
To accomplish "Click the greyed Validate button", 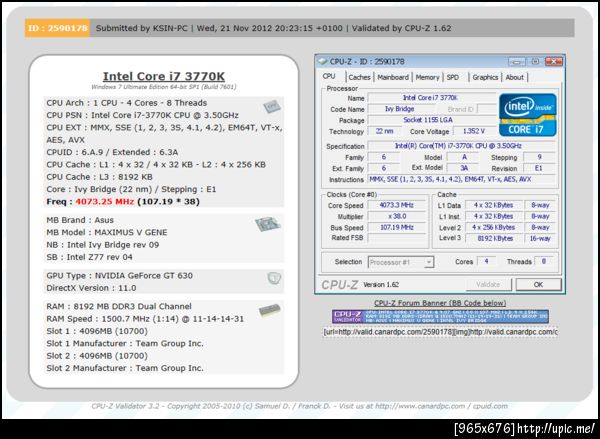I will pyautogui.click(x=488, y=284).
